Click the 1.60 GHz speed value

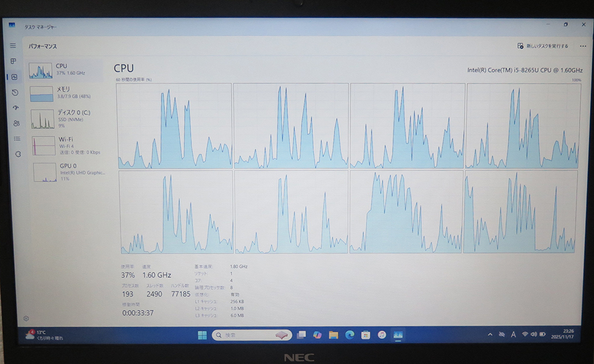157,275
